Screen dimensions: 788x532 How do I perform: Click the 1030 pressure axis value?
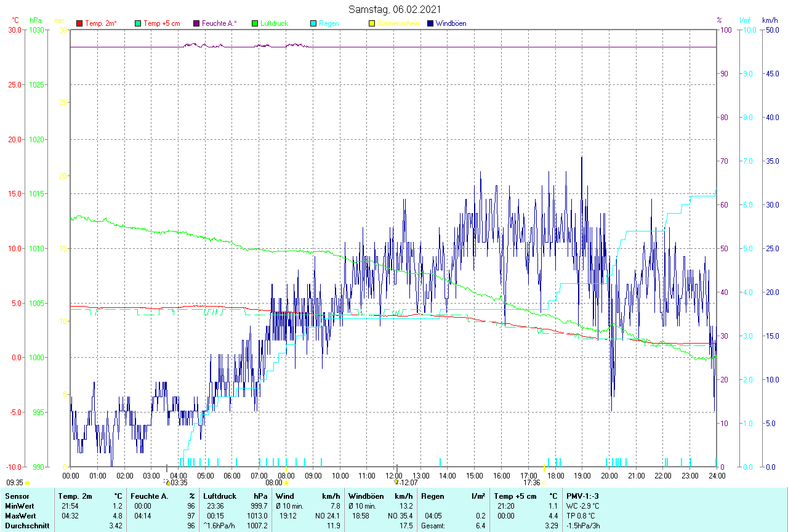pos(36,30)
